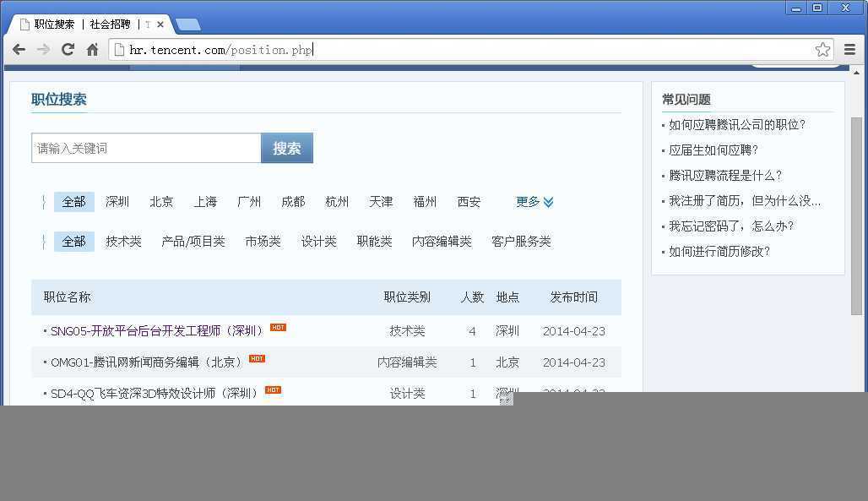Filter by city 北京
Image resolution: width=868 pixels, height=501 pixels.
pyautogui.click(x=161, y=202)
